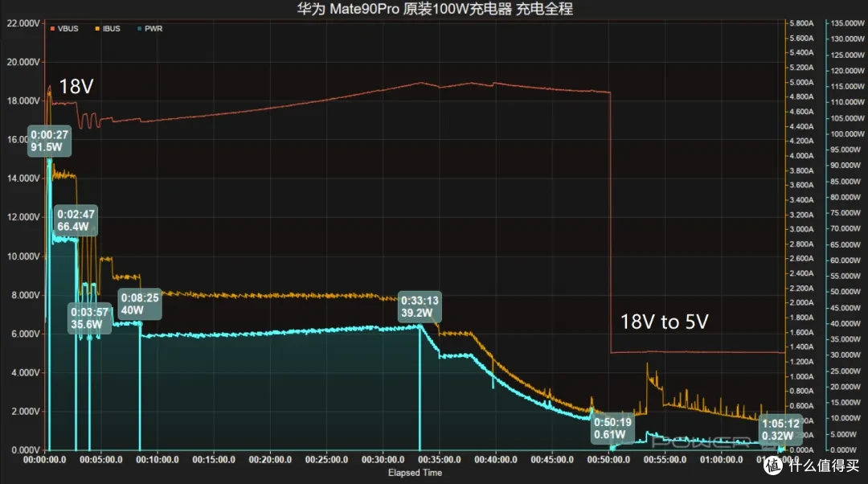
Task: Click the chart title mentioning Mate90Pro
Action: coord(435,9)
